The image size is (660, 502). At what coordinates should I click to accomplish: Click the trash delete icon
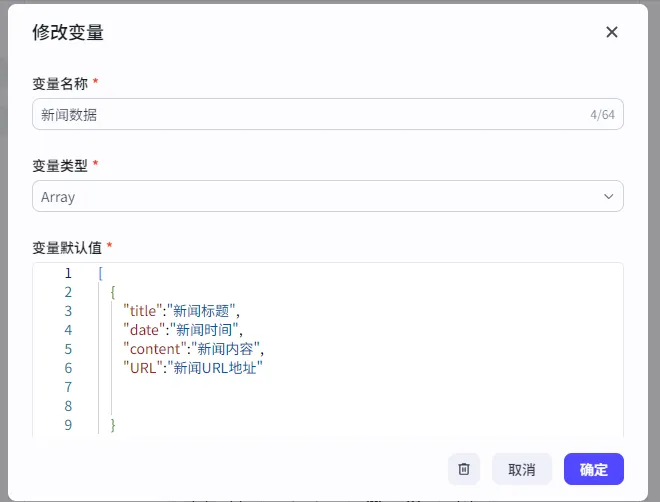click(464, 469)
